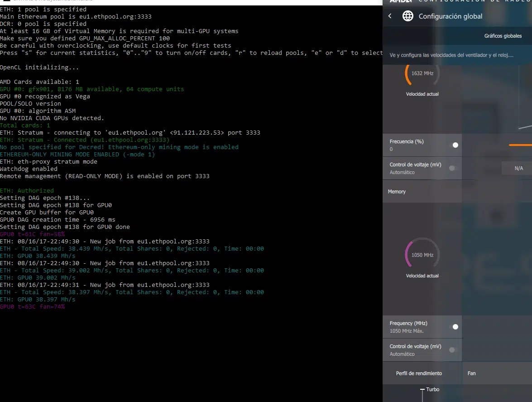Toggle Control de voltaje switch below Frequency (MHz)
Viewport: 532px width, 402px height.
(x=454, y=350)
